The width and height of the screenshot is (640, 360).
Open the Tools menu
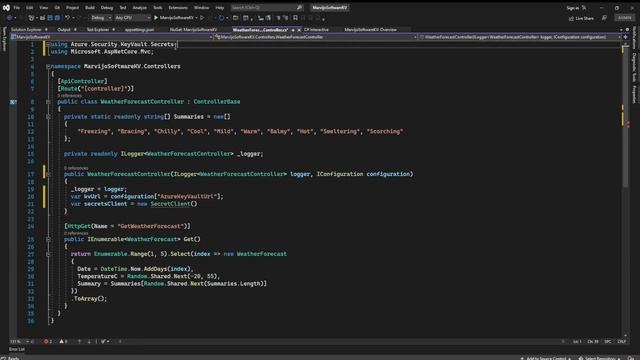[x=158, y=8]
